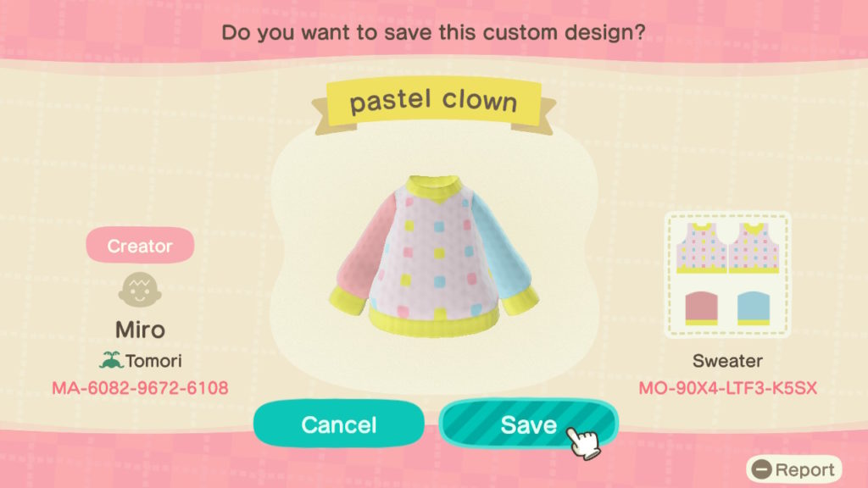
Task: Click the creator face avatar icon
Action: click(140, 290)
